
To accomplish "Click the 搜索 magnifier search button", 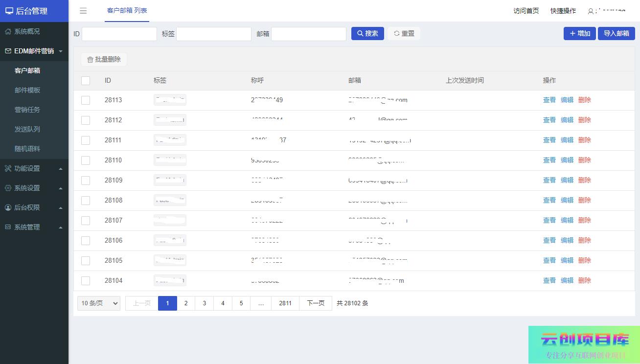I will tap(367, 33).
